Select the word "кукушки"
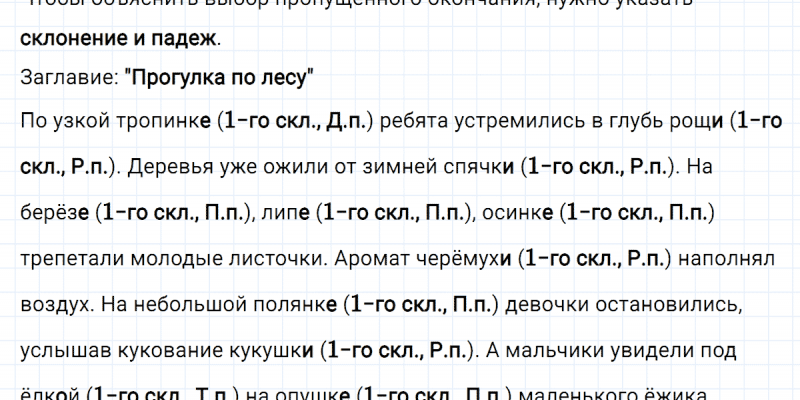The image size is (800, 400). click(x=275, y=351)
